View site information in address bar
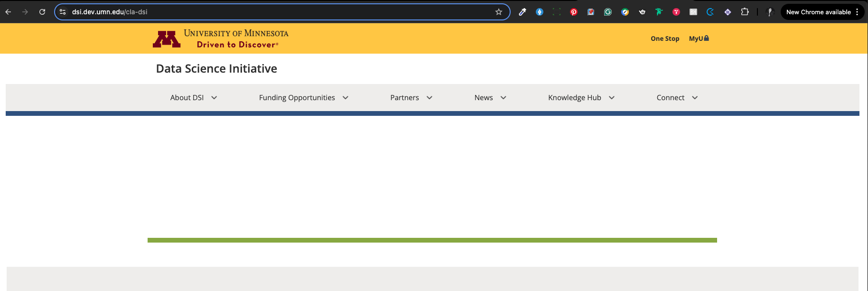868x291 pixels. pyautogui.click(x=63, y=12)
